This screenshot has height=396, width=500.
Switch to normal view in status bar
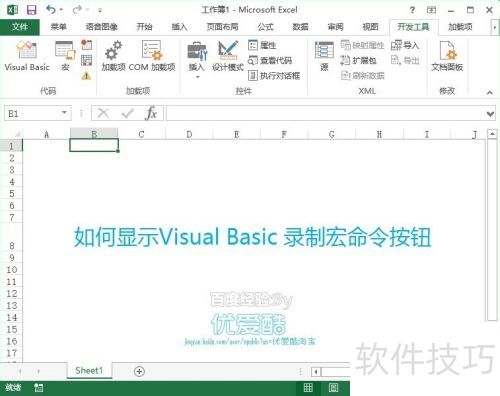tap(308, 387)
